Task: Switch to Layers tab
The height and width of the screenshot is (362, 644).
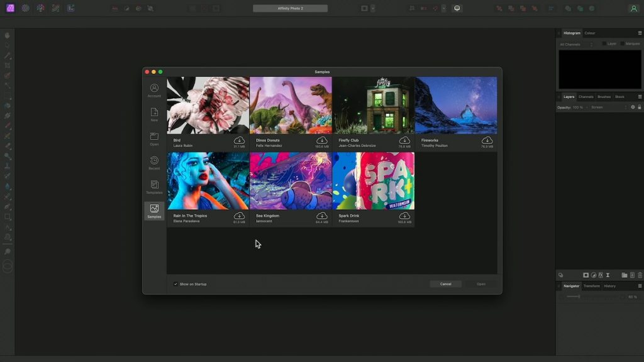Action: point(569,97)
